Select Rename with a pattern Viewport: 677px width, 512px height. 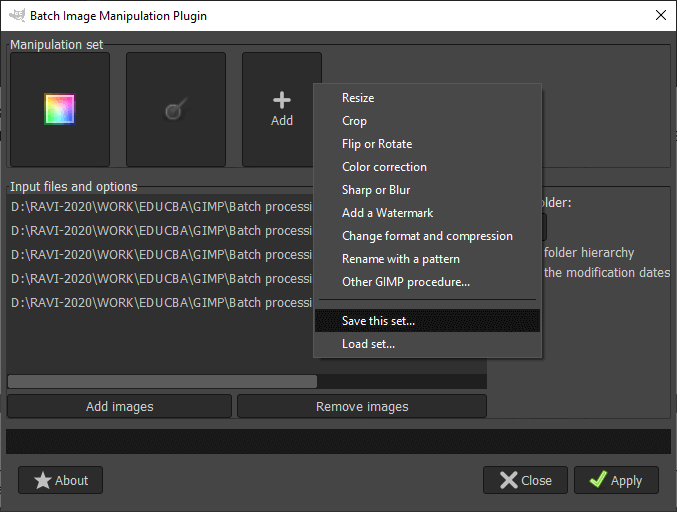(401, 259)
